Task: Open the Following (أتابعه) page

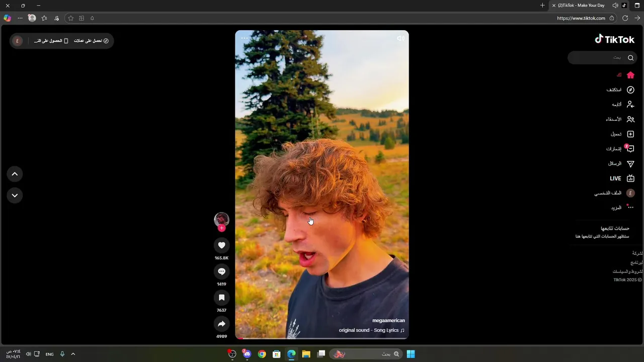Action: (x=623, y=105)
